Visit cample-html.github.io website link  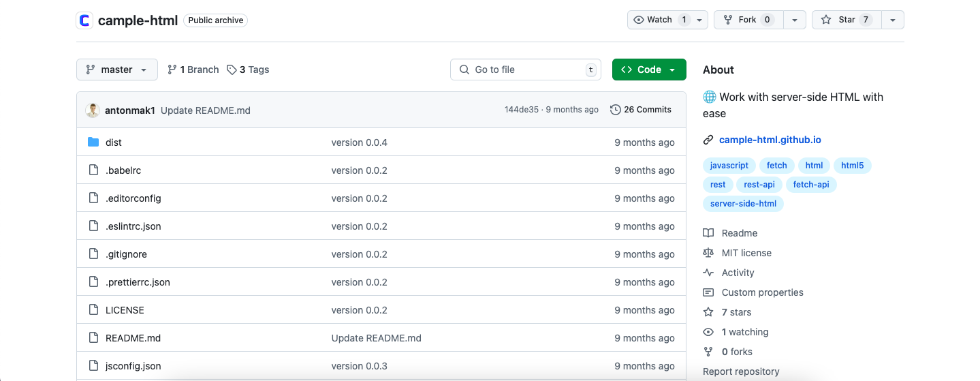click(x=770, y=140)
